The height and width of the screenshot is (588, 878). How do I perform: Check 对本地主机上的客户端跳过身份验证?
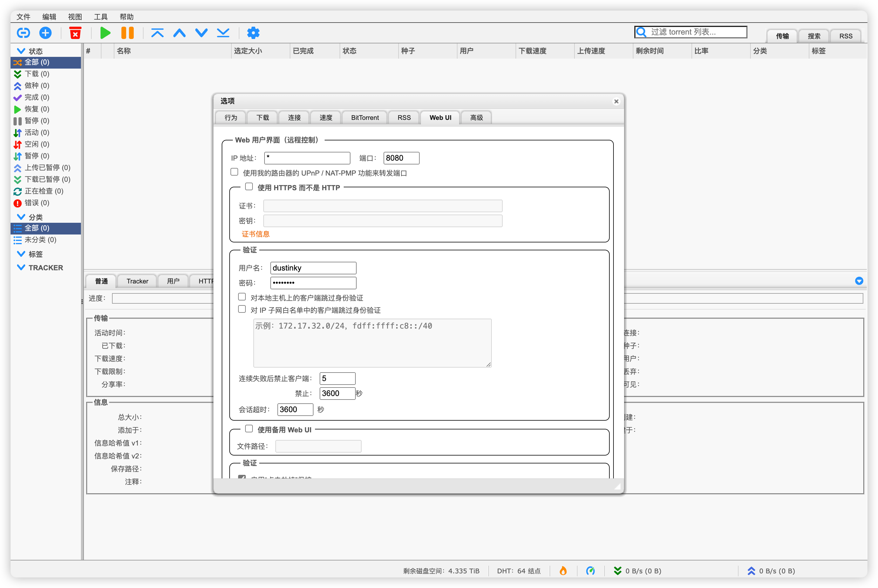click(x=242, y=297)
